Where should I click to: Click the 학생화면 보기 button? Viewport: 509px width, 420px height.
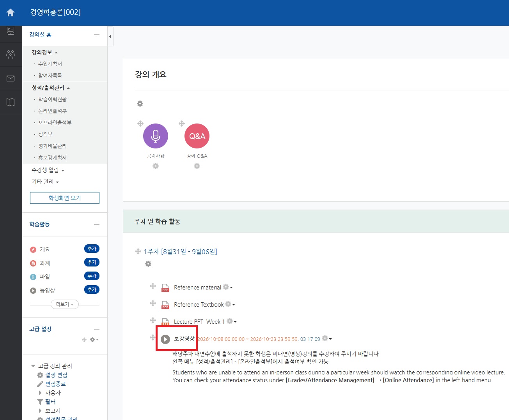click(65, 198)
